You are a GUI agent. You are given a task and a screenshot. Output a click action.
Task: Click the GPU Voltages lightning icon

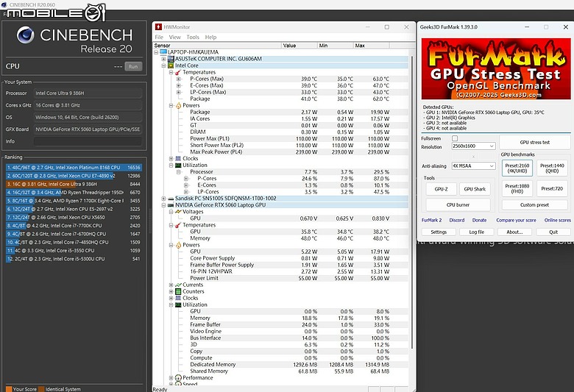point(178,212)
